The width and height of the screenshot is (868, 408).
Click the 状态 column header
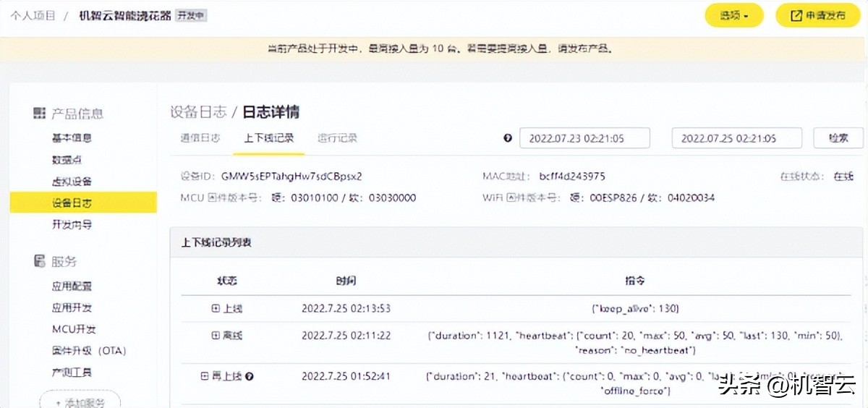pyautogui.click(x=227, y=281)
